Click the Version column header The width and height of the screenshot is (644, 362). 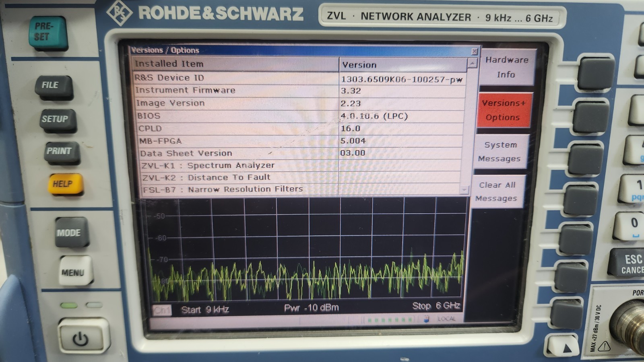point(403,64)
